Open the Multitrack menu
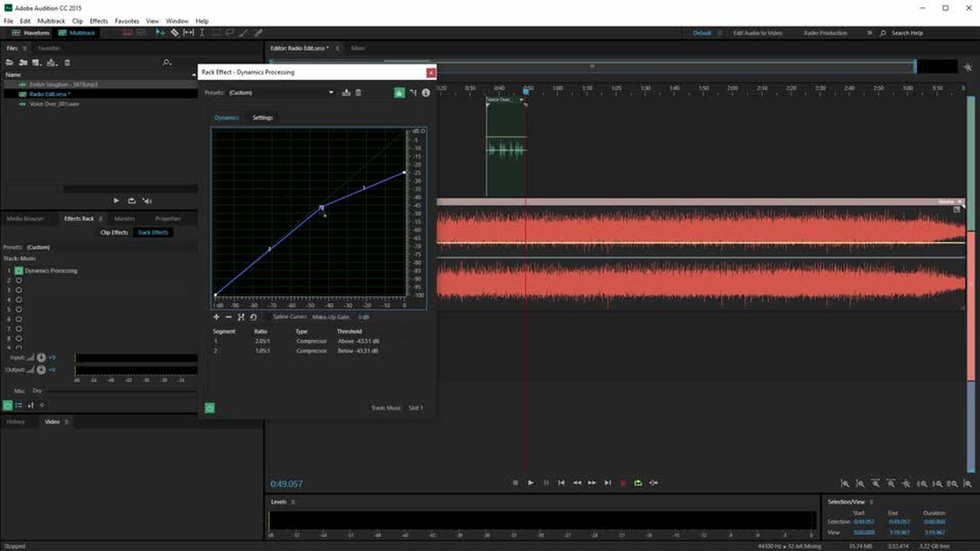Screen dimensions: 980x551 [x=51, y=21]
